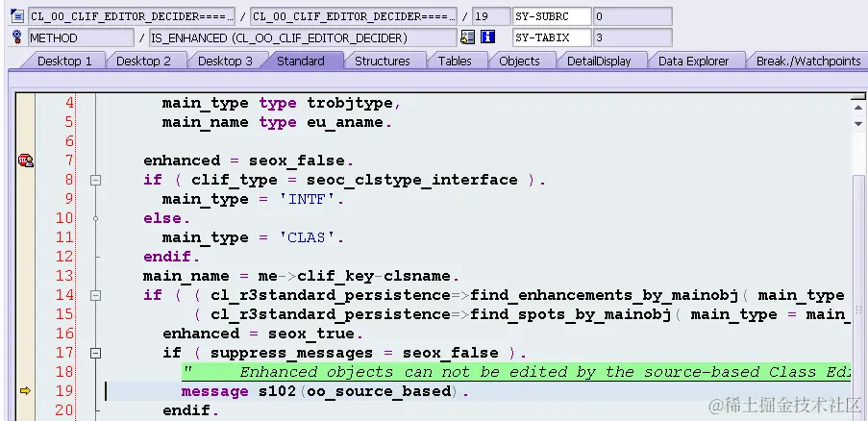This screenshot has height=421, width=868.
Task: Click seox_true on line 16
Action: (311, 334)
